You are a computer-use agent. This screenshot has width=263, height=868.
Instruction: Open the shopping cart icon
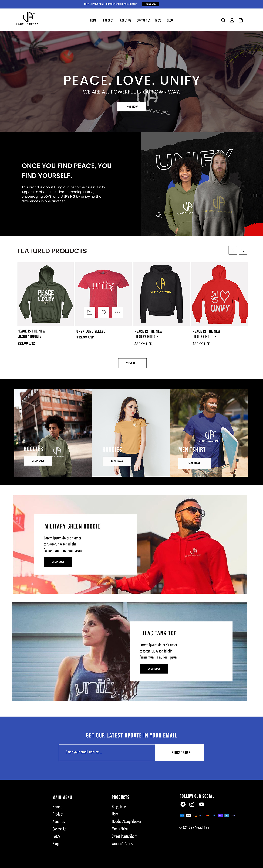[x=241, y=20]
